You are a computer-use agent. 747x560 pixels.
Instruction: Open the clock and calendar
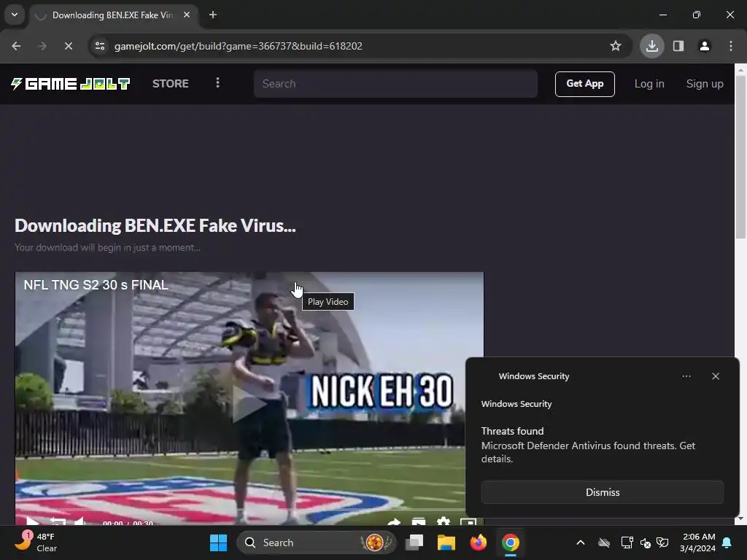pyautogui.click(x=698, y=542)
